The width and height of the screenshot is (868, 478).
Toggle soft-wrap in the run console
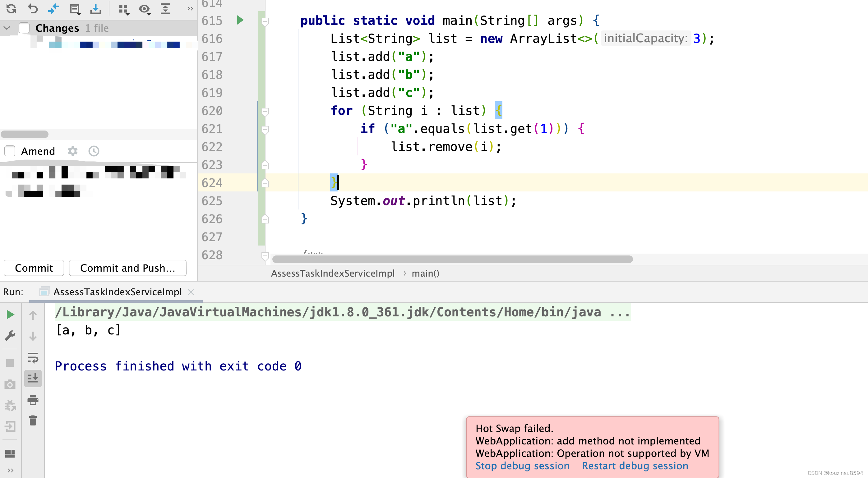coord(33,357)
